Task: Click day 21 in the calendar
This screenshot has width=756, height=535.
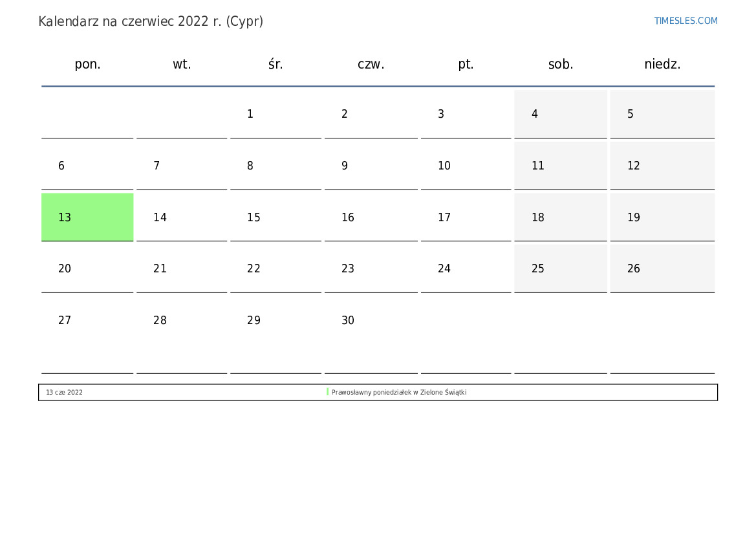Action: click(182, 268)
